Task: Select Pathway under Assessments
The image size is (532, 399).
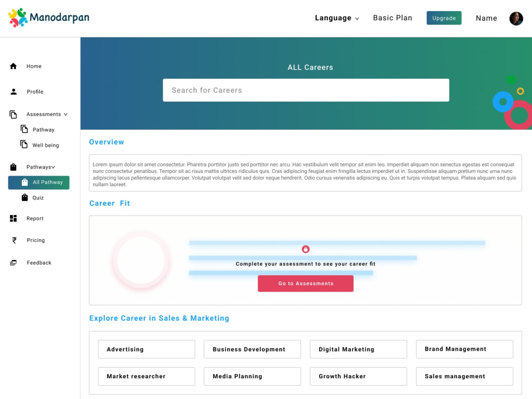Action: [44, 130]
